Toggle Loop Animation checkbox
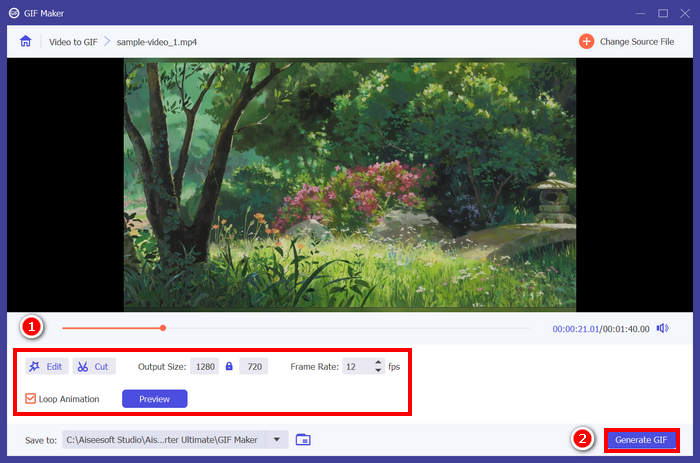The height and width of the screenshot is (463, 700). click(x=30, y=398)
